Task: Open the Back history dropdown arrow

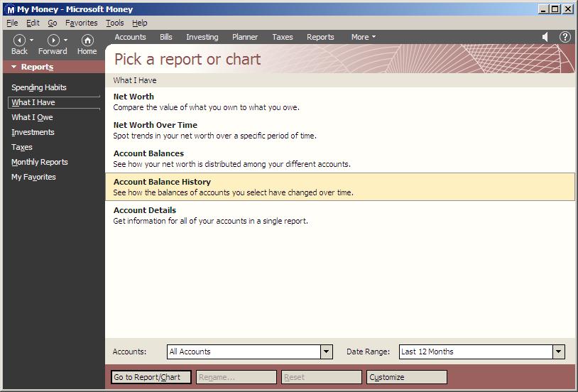Action: [31, 40]
